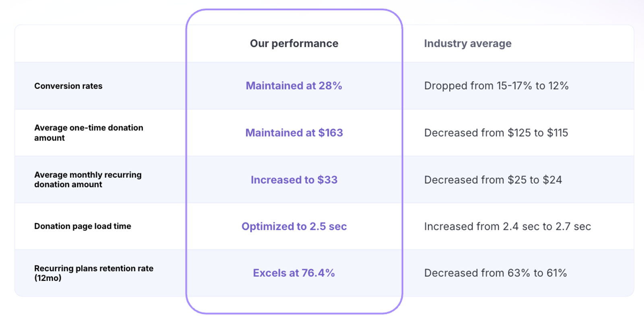Select "Recurring plans retention rate (12mo)" label
644x321 pixels.
coord(93,273)
